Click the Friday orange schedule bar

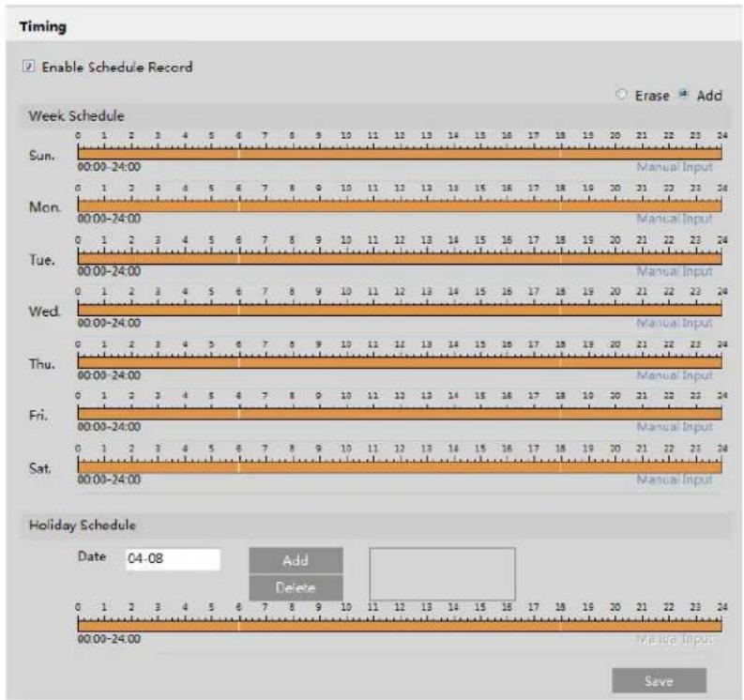tap(400, 415)
